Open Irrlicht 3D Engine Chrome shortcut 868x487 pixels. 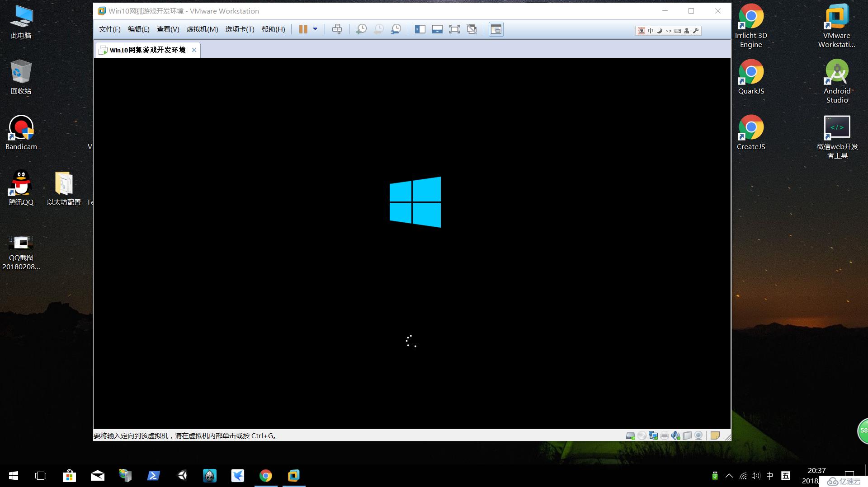751,26
